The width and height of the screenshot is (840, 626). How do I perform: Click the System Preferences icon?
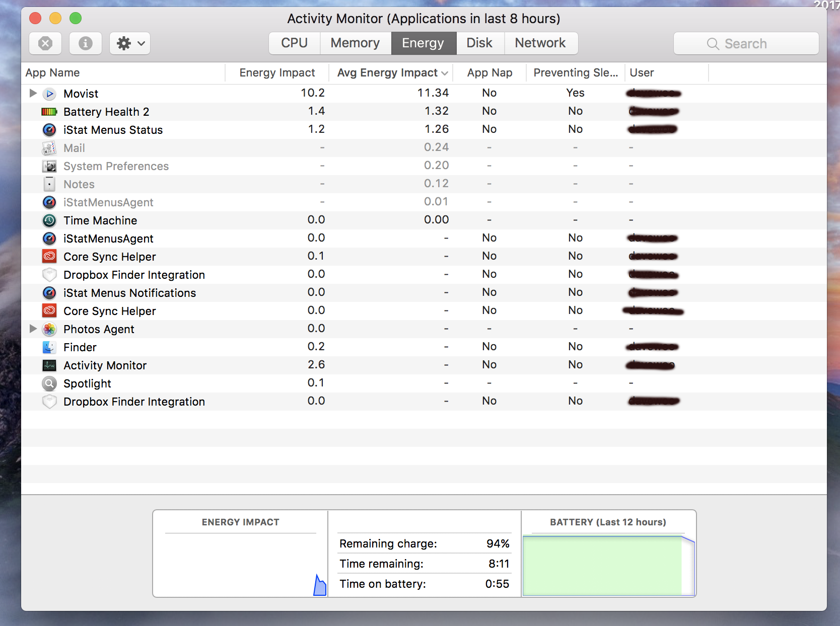click(x=49, y=166)
